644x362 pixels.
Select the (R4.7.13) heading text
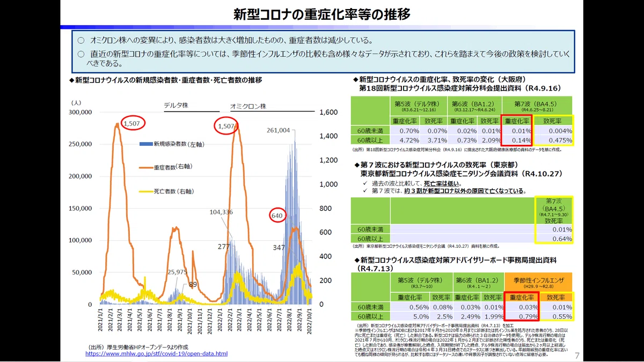point(376,268)
